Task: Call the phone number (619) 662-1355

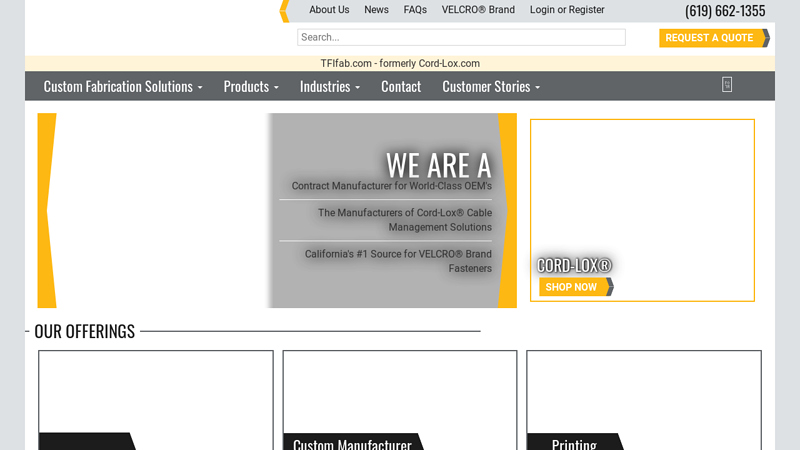Action: click(x=725, y=11)
